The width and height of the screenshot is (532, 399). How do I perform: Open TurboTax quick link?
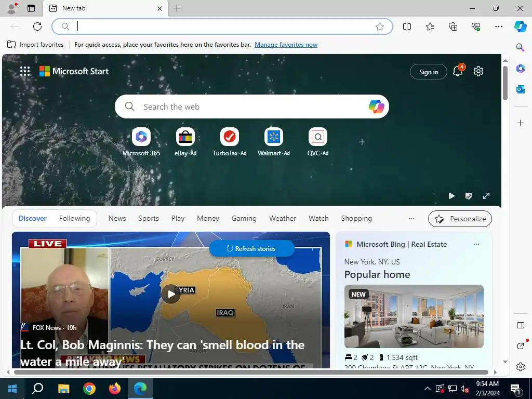coord(229,142)
